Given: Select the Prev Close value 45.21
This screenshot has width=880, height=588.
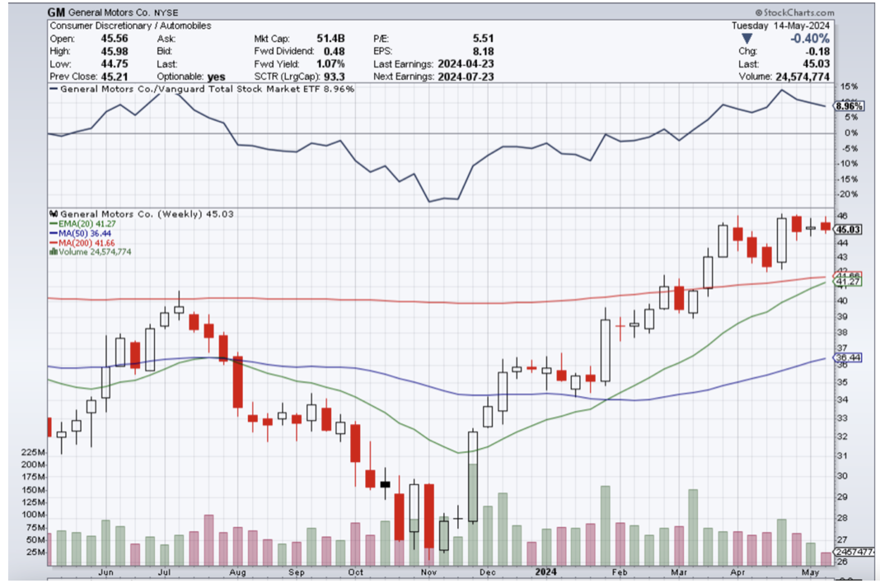Looking at the screenshot, I should (115, 77).
